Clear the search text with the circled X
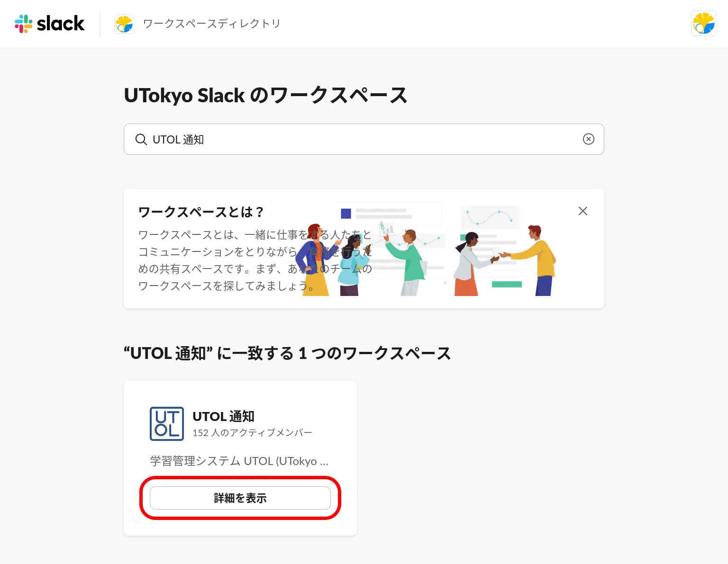 [x=588, y=139]
